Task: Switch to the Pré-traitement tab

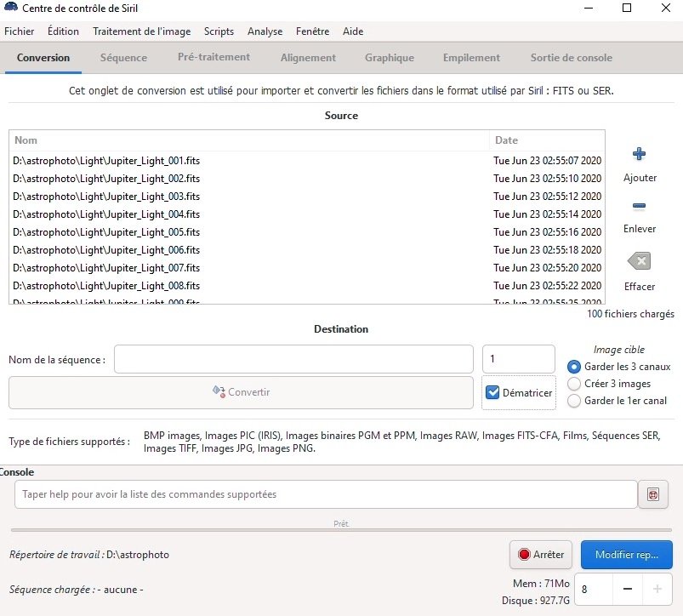Action: (x=213, y=57)
